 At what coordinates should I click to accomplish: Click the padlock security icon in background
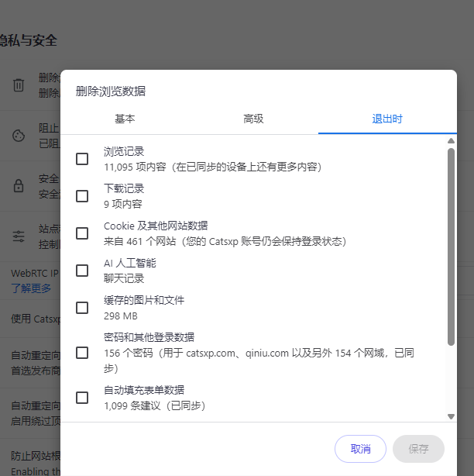click(19, 186)
